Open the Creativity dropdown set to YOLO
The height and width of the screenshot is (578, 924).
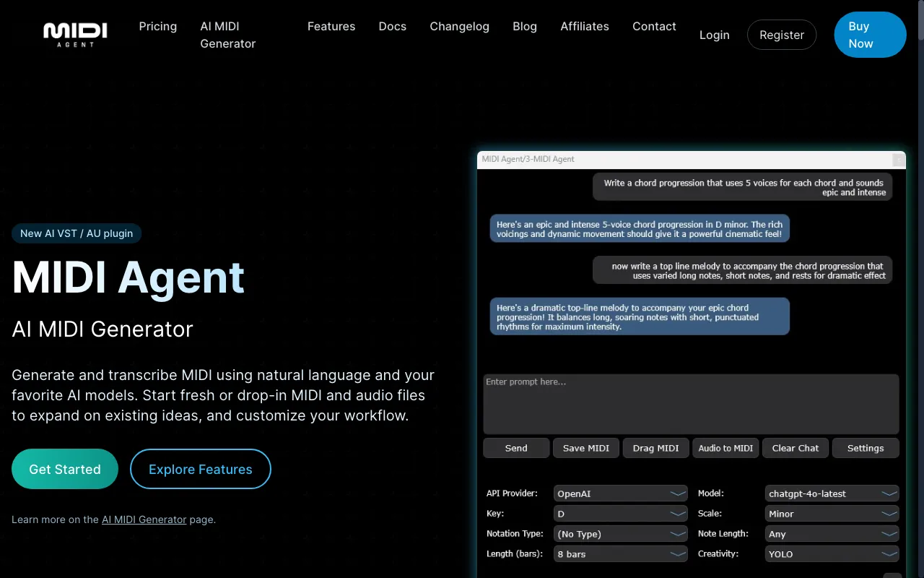832,554
